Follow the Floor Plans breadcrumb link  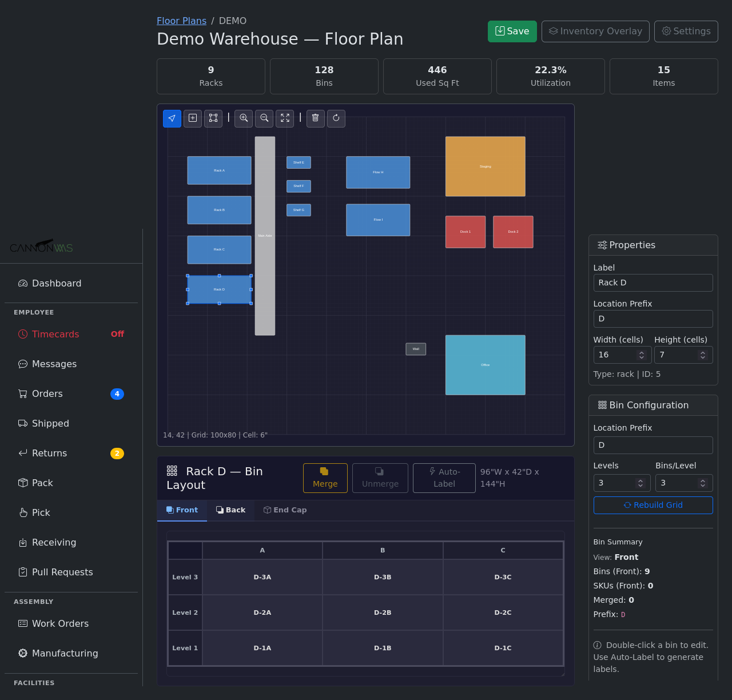point(181,21)
